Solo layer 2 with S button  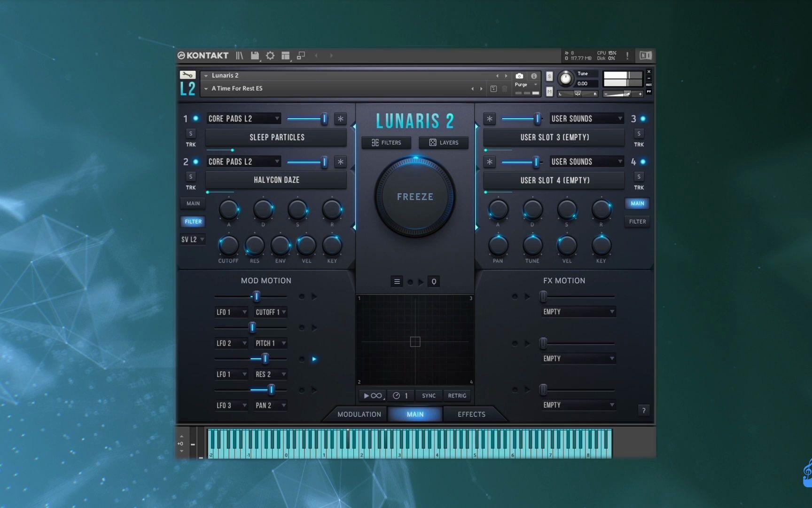point(190,176)
